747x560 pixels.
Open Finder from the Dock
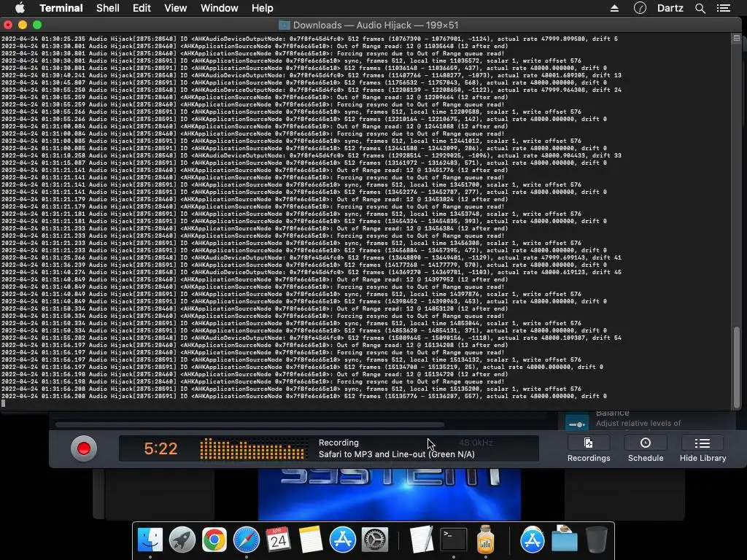150,540
